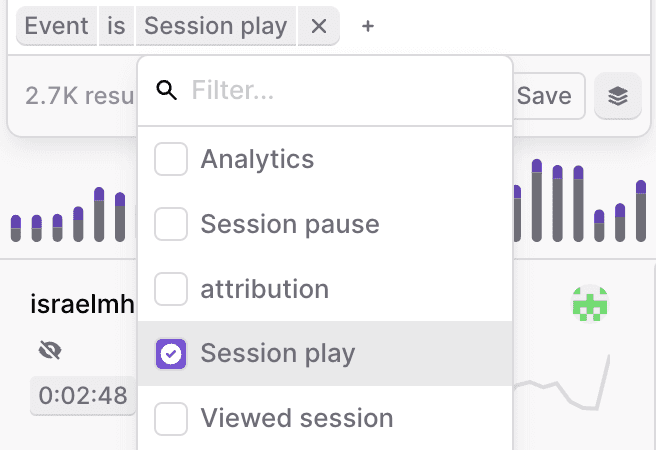Select the Viewed session checkbox
This screenshot has width=656, height=450.
click(171, 418)
